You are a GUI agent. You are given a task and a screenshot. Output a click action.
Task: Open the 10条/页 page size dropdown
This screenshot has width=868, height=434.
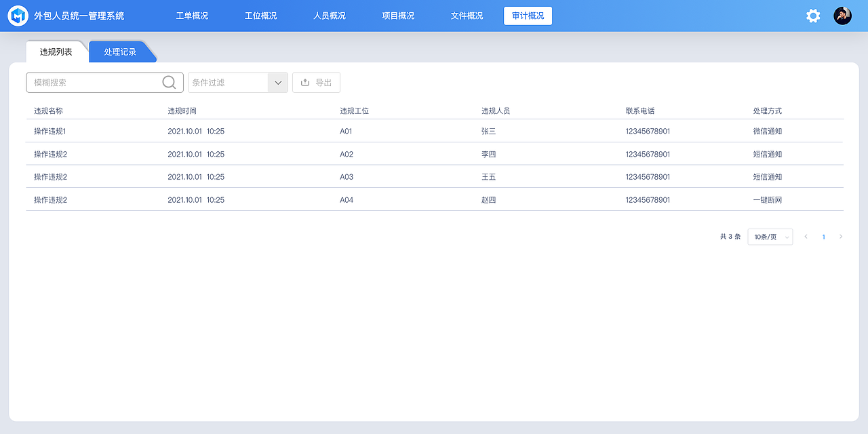tap(770, 237)
